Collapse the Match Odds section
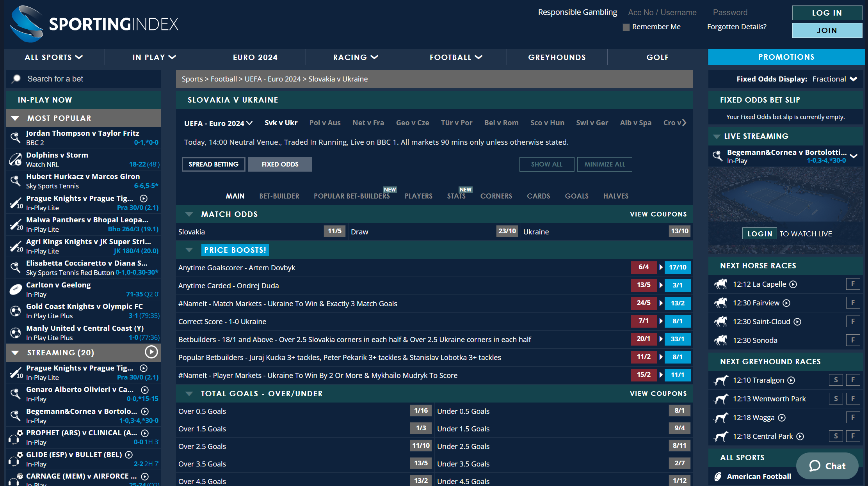Screen dimensions: 868x486 [189, 214]
